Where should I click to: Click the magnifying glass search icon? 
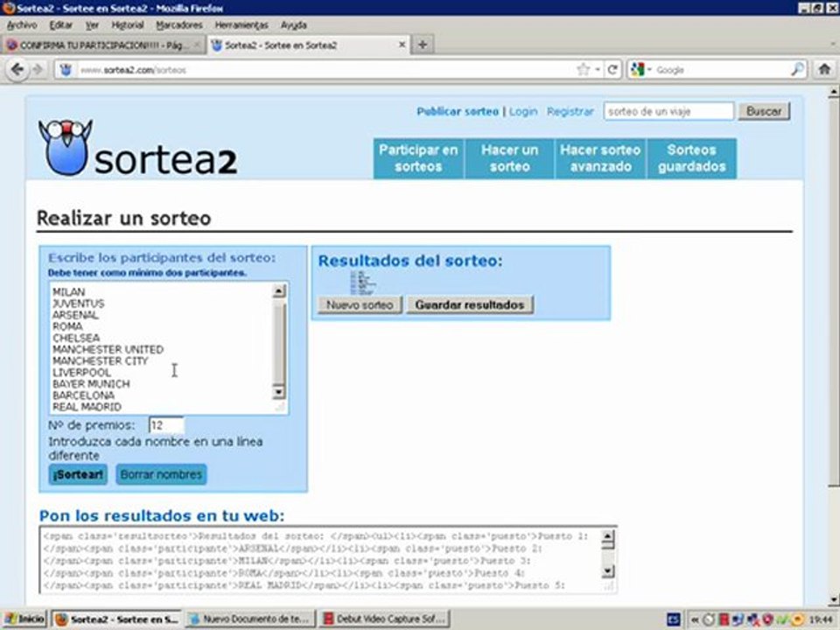click(797, 69)
